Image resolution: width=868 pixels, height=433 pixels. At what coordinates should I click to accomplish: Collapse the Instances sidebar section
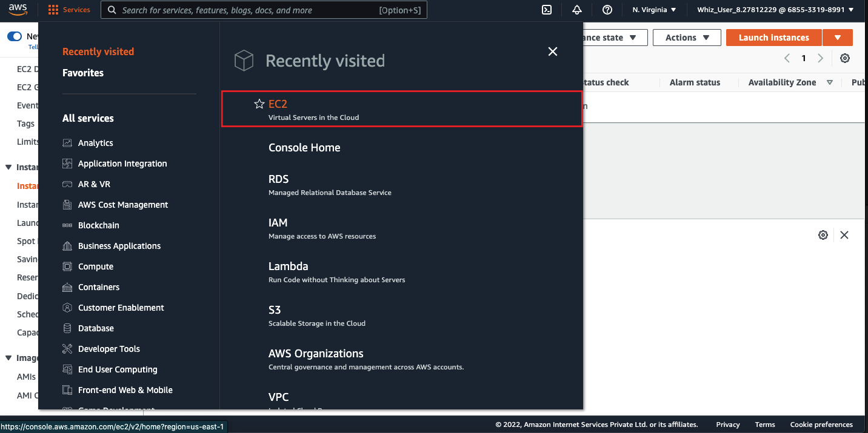8,167
